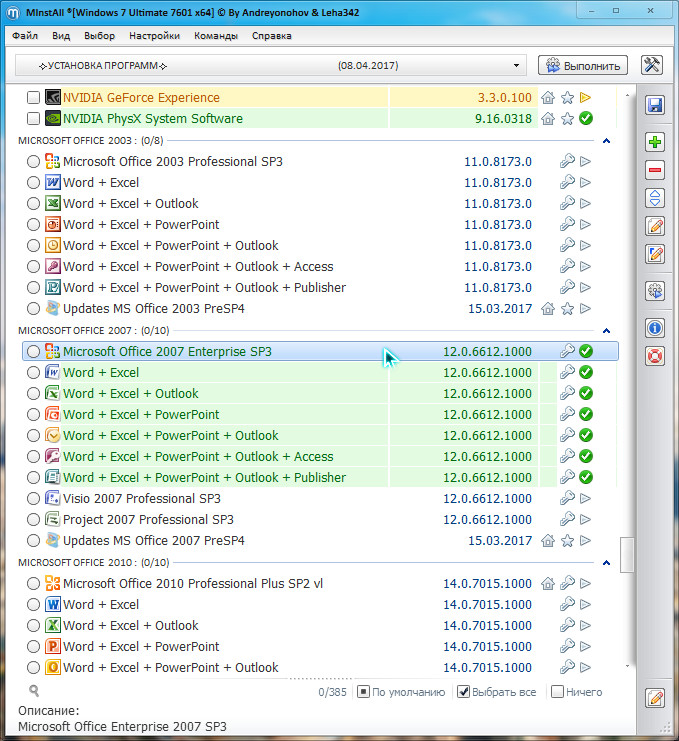Toggle the 'Ничего' checkbox
Screen dimensions: 679x741
[x=558, y=692]
